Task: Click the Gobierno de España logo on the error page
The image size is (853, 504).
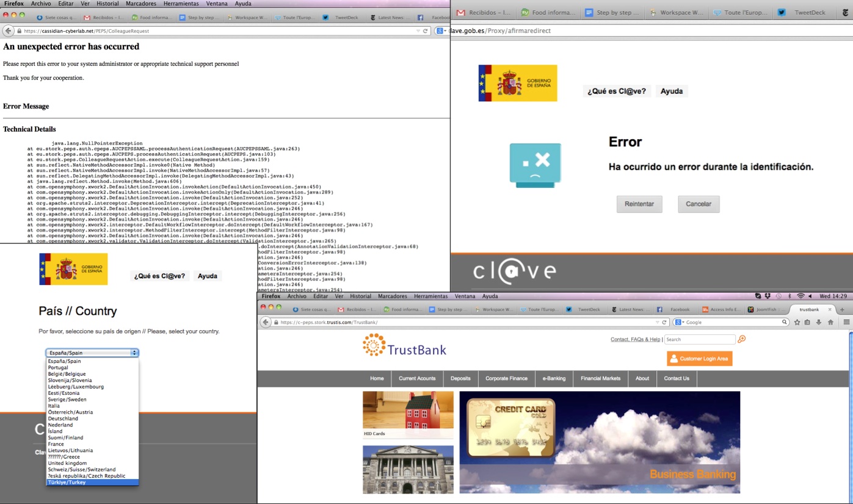Action: (518, 83)
